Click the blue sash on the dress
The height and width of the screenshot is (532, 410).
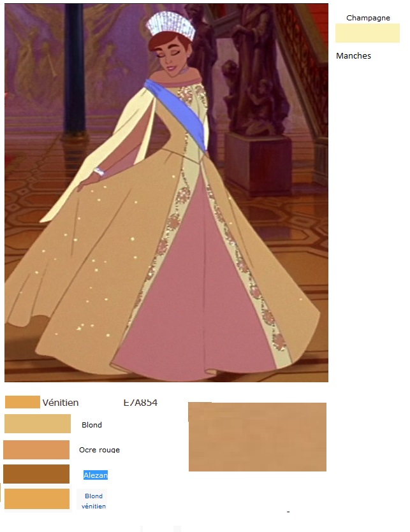pyautogui.click(x=177, y=113)
